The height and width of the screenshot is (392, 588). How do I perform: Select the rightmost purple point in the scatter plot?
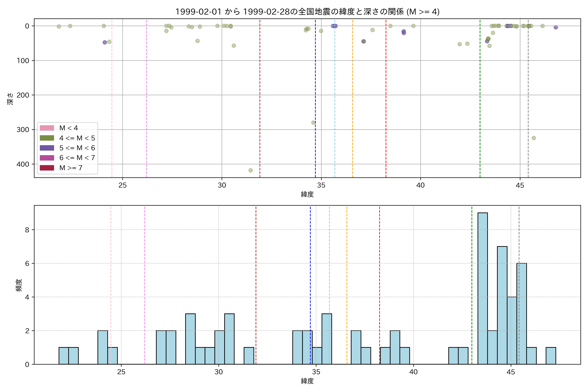[556, 27]
